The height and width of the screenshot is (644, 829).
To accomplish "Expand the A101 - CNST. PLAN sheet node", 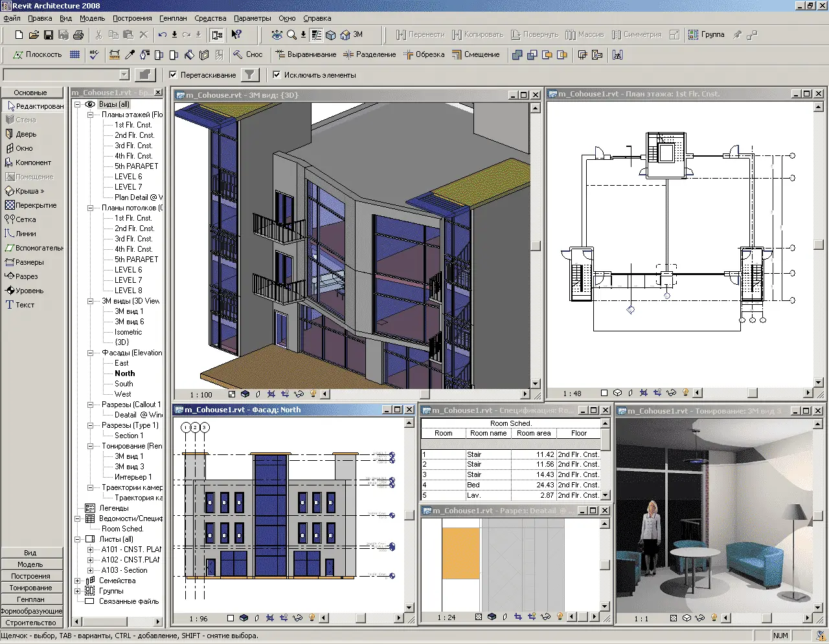I will click(x=90, y=550).
